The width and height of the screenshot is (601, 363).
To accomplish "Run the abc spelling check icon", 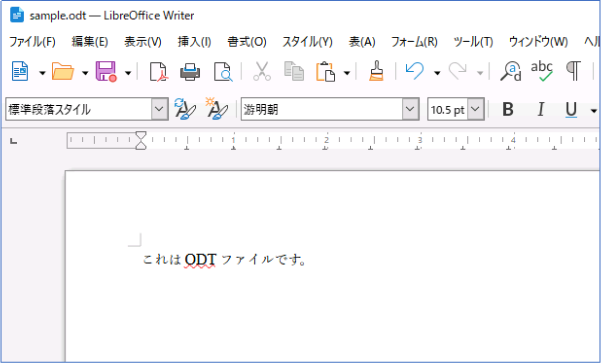I will point(542,71).
